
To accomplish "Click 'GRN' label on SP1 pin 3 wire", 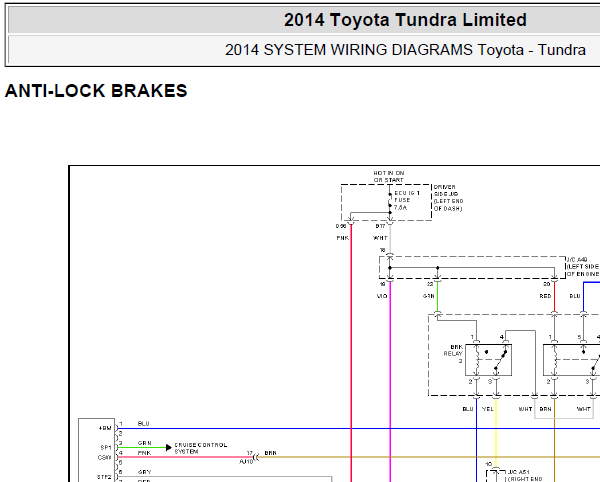I will 144,443.
